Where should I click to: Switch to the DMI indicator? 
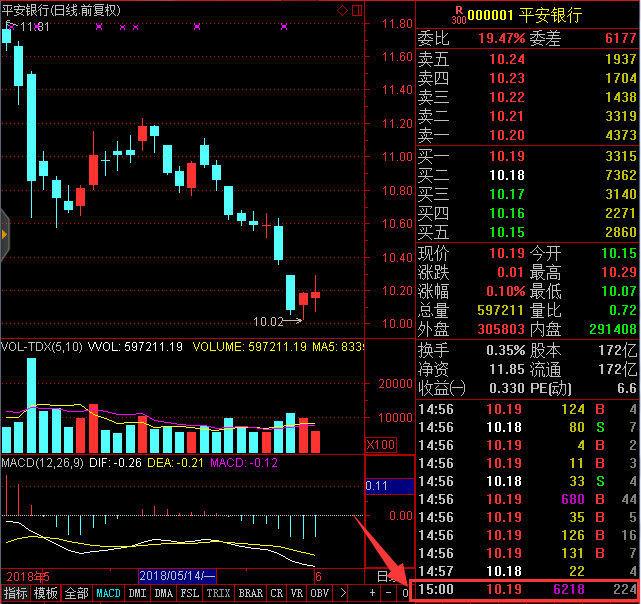tap(137, 593)
